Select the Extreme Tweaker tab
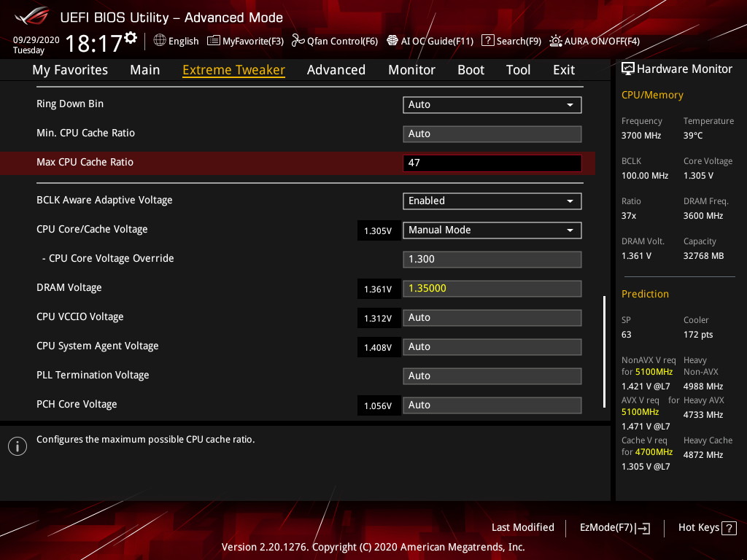 234,70
